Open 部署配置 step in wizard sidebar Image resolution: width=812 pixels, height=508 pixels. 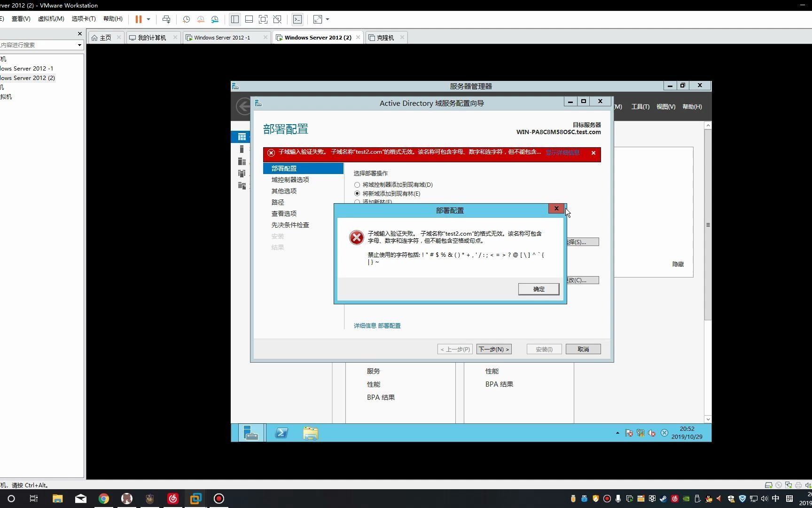click(303, 168)
